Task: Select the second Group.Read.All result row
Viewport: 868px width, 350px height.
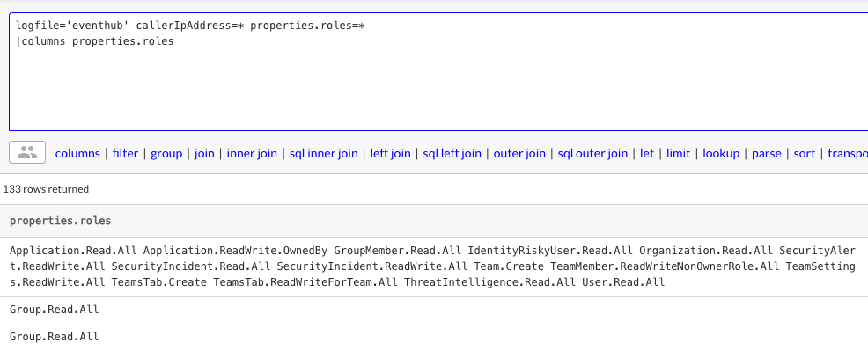Action: click(x=434, y=337)
